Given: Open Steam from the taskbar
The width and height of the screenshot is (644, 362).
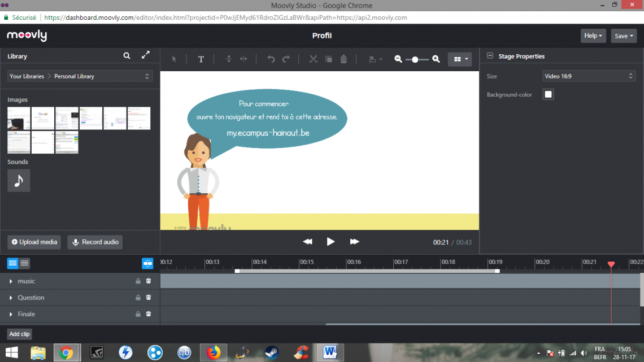Looking at the screenshot, I should pos(272,352).
